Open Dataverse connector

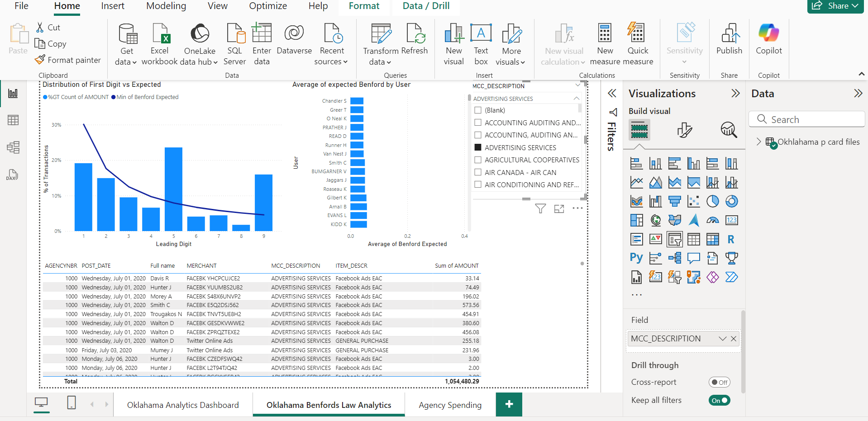coord(294,39)
